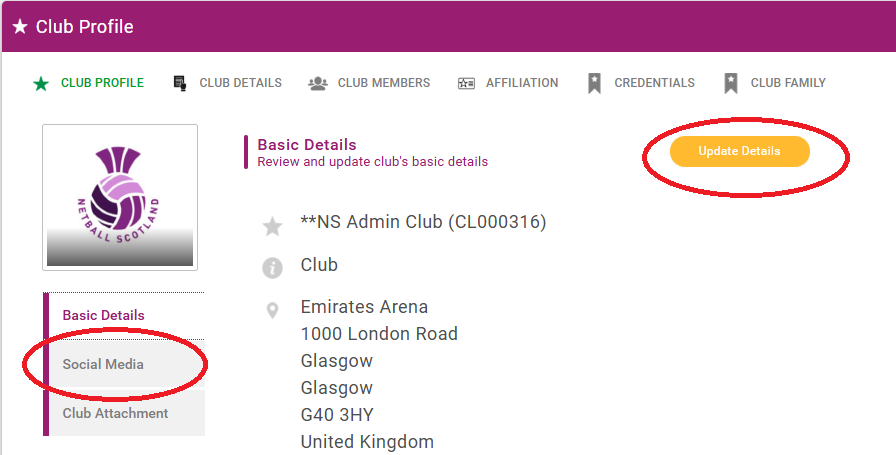
Task: Switch to the CLUB PROFILE tab label
Action: click(x=102, y=83)
